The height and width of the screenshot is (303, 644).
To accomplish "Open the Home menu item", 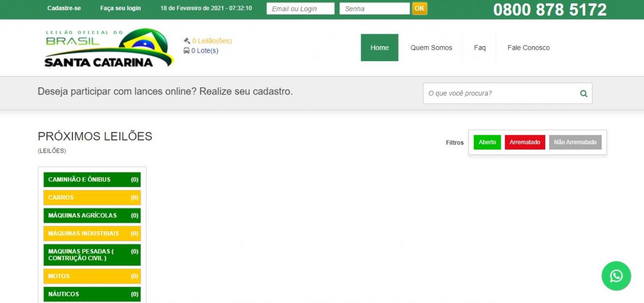I will [x=379, y=48].
